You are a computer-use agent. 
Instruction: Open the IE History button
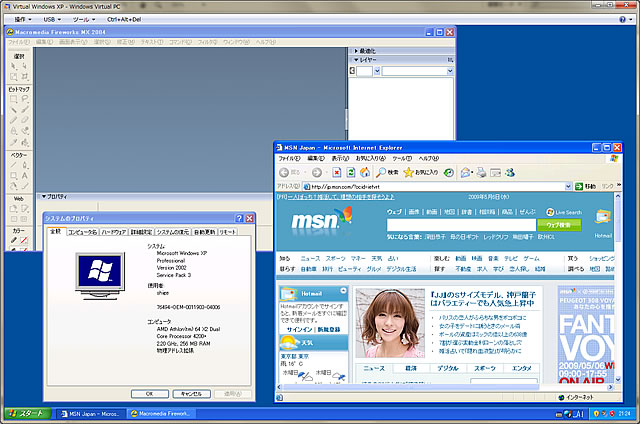point(449,173)
